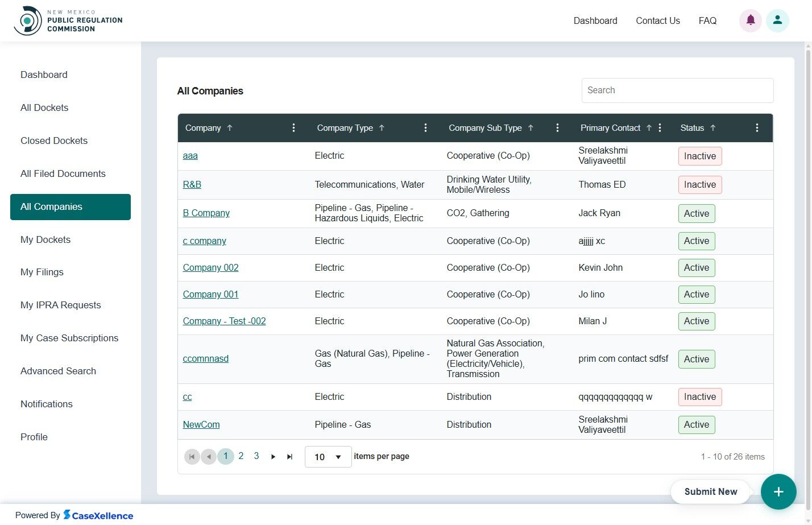Viewport: 812px width, 525px height.
Task: Open All Dockets in sidebar
Action: coord(44,108)
